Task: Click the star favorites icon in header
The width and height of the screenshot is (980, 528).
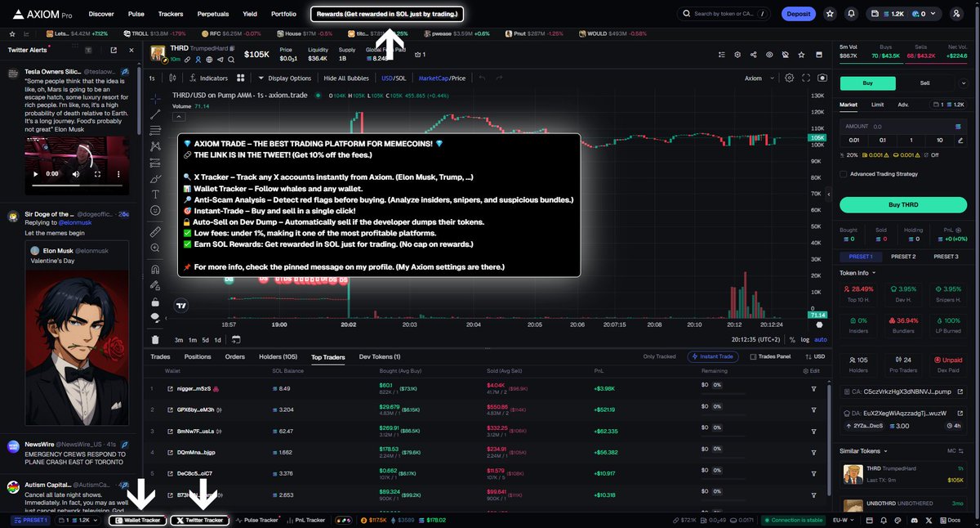Action: click(830, 14)
